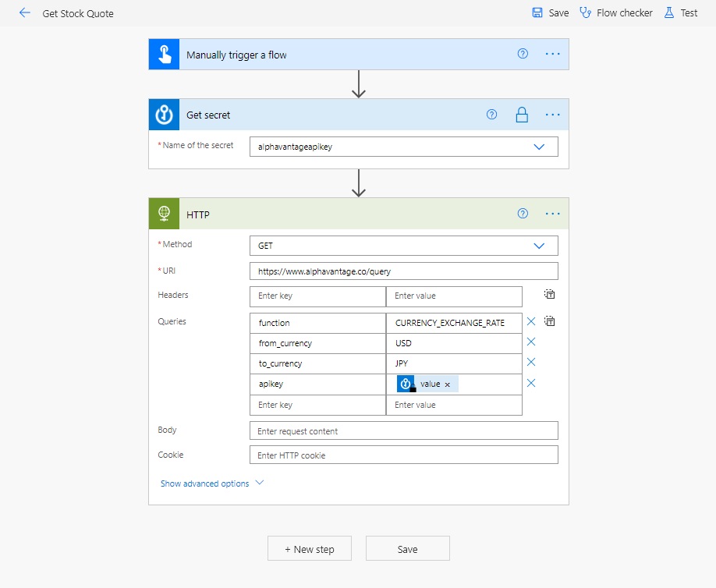This screenshot has width=716, height=588.
Task: Click the New step button
Action: pyautogui.click(x=309, y=549)
